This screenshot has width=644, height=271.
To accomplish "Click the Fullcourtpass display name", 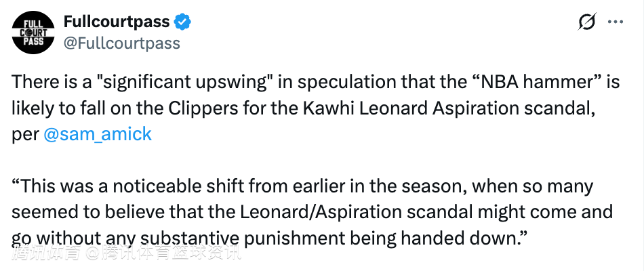I will coord(116,22).
